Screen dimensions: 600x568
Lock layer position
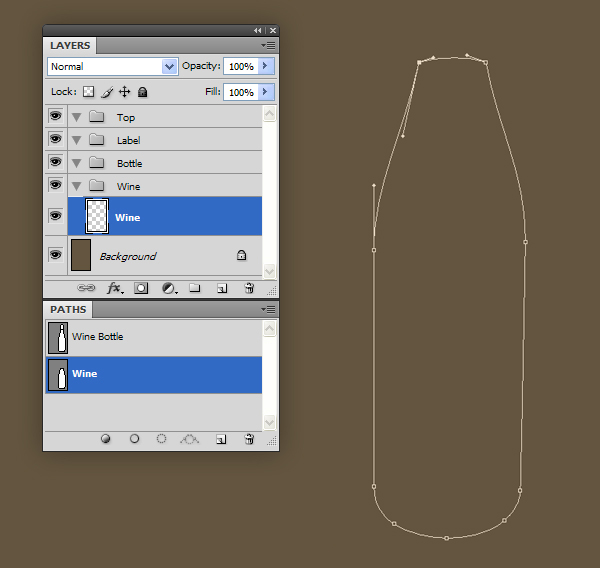124,92
